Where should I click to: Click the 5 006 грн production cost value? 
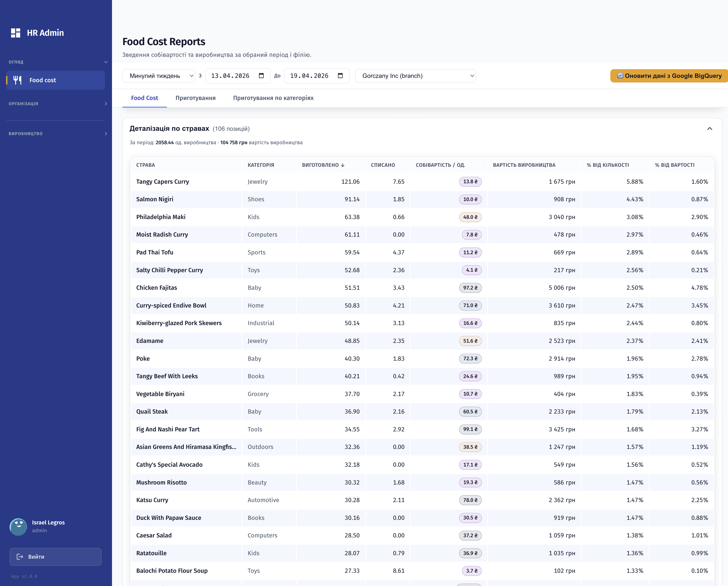pyautogui.click(x=562, y=288)
